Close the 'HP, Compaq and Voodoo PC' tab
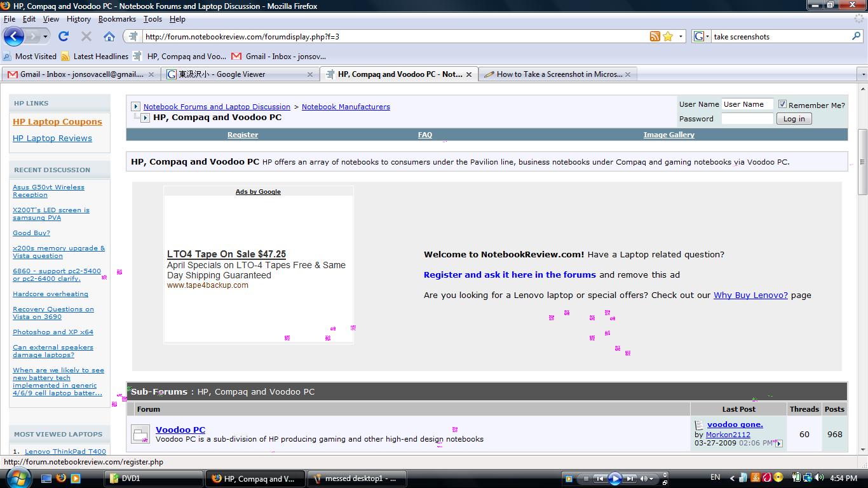 [469, 74]
